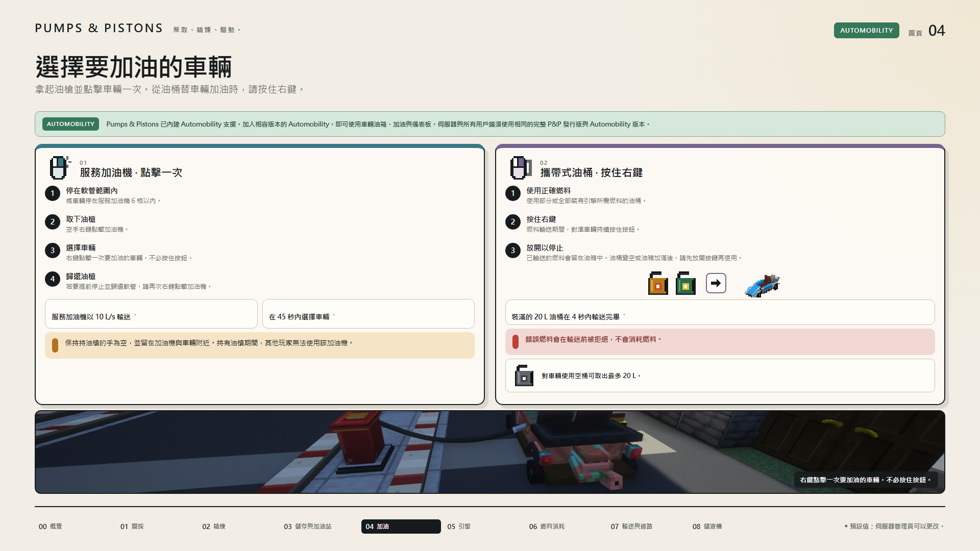Click the page number 04
The width and height of the screenshot is (980, 551).
coord(937,31)
